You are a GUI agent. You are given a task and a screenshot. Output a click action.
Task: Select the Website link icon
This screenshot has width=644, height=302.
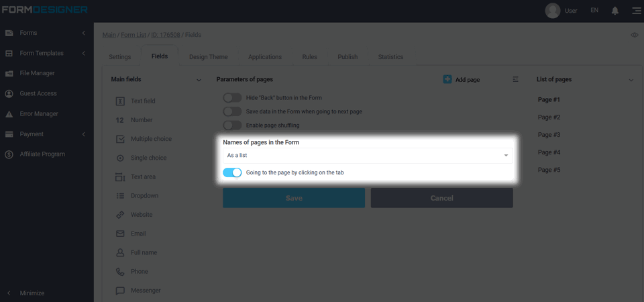click(x=120, y=215)
